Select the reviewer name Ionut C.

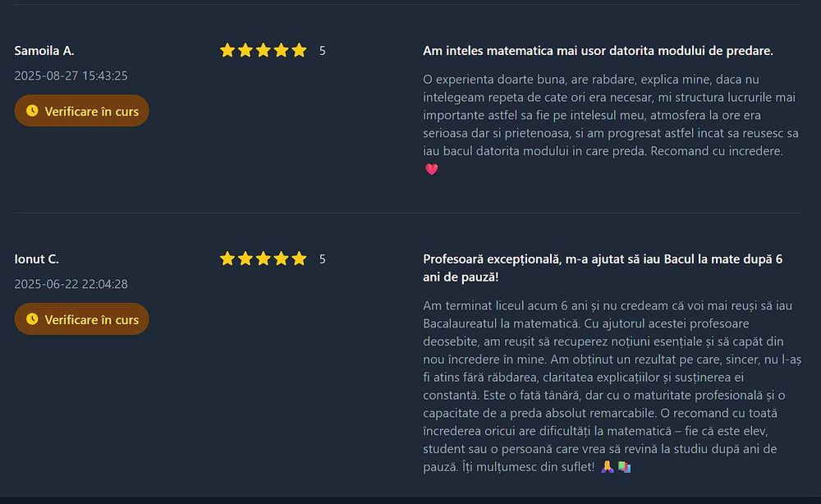pyautogui.click(x=37, y=259)
